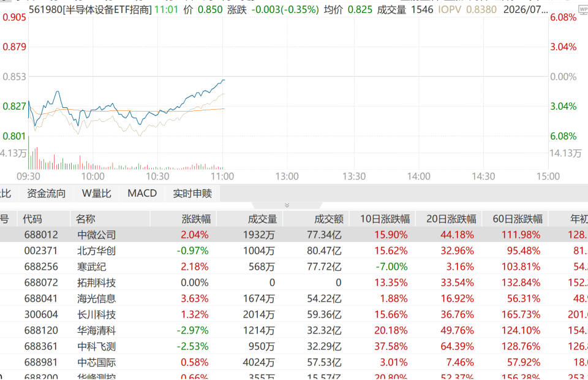Click the 长川科技 row
The image size is (588, 380).
(x=294, y=314)
